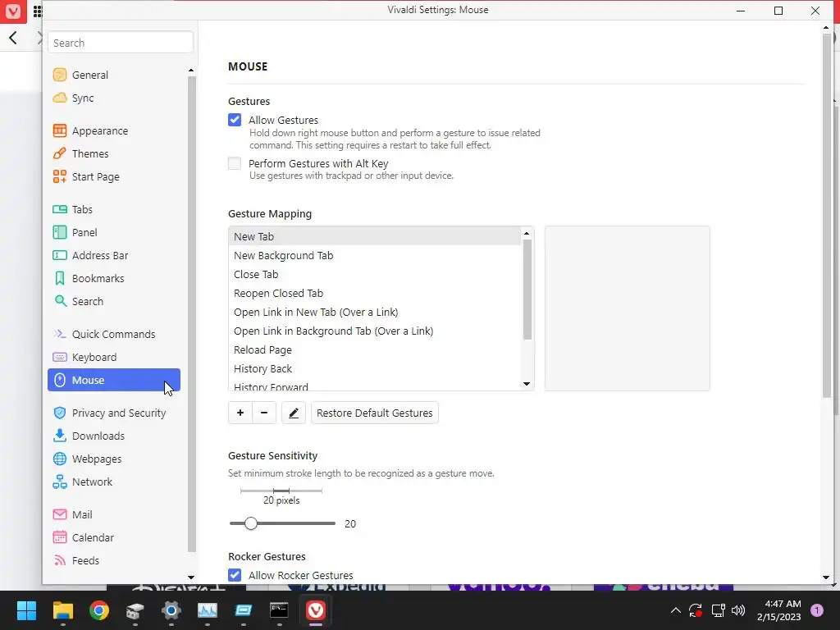This screenshot has height=630, width=840.
Task: Open the Windows Start menu
Action: pos(26,610)
